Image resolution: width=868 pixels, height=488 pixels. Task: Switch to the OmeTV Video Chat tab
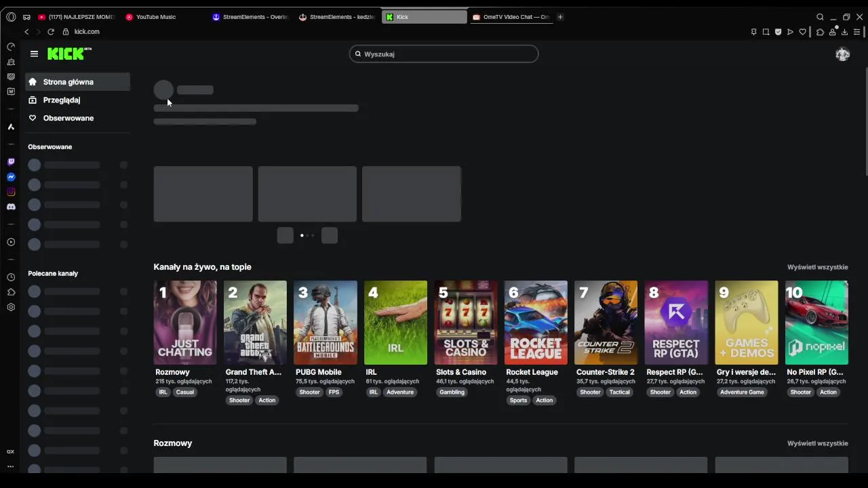(511, 17)
